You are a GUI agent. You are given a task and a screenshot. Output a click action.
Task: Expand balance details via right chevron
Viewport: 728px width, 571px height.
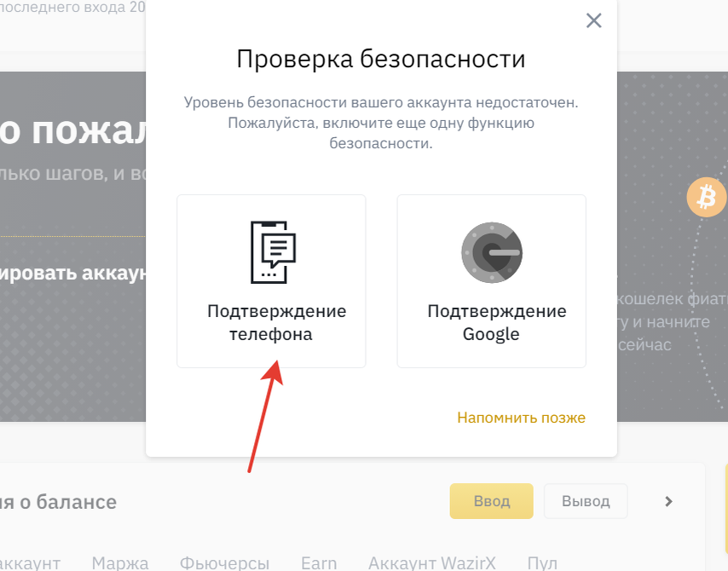coord(668,501)
